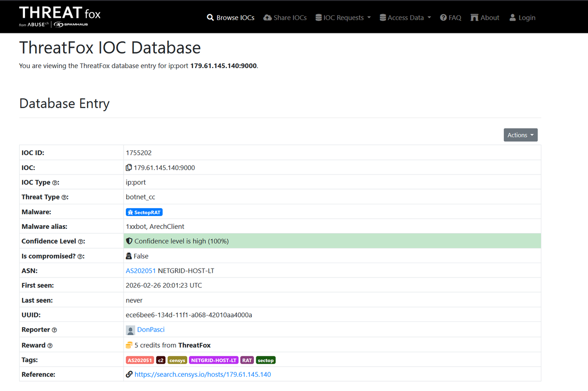Click the botnet_cc threat type value
Screen dimensions: 588x391
[x=141, y=197]
